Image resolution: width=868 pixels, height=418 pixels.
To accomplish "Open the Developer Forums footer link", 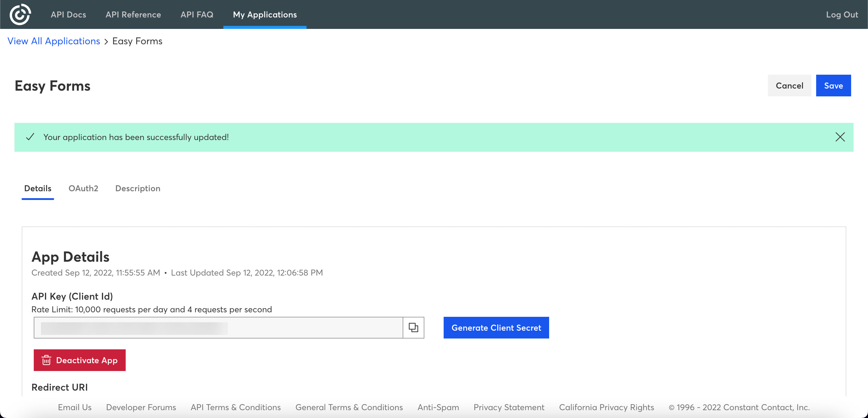I will click(x=141, y=407).
